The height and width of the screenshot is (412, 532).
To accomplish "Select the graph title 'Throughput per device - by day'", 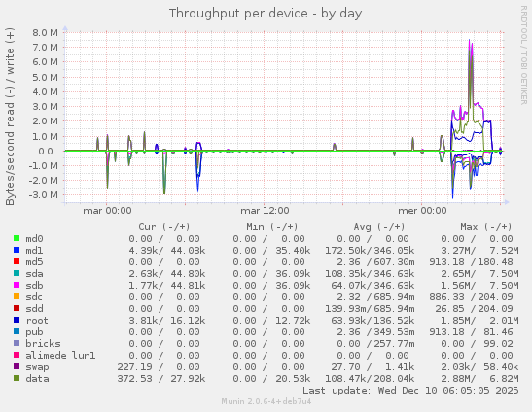I will click(266, 14).
